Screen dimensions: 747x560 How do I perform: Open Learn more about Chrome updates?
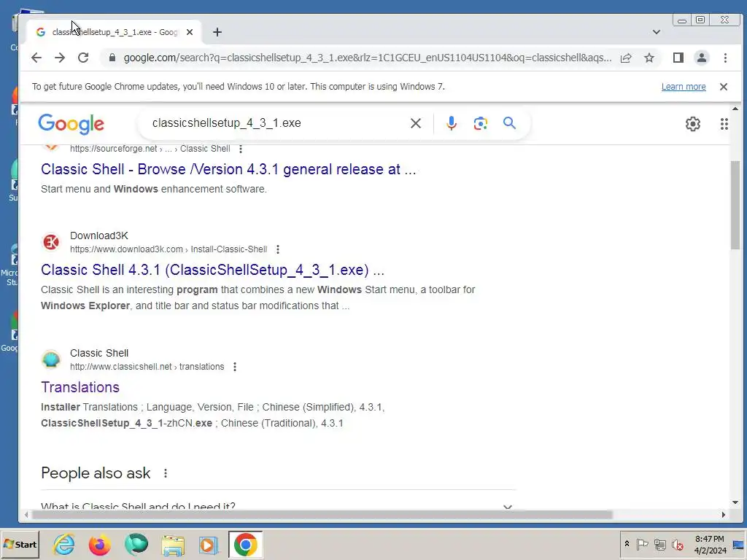[x=684, y=87]
